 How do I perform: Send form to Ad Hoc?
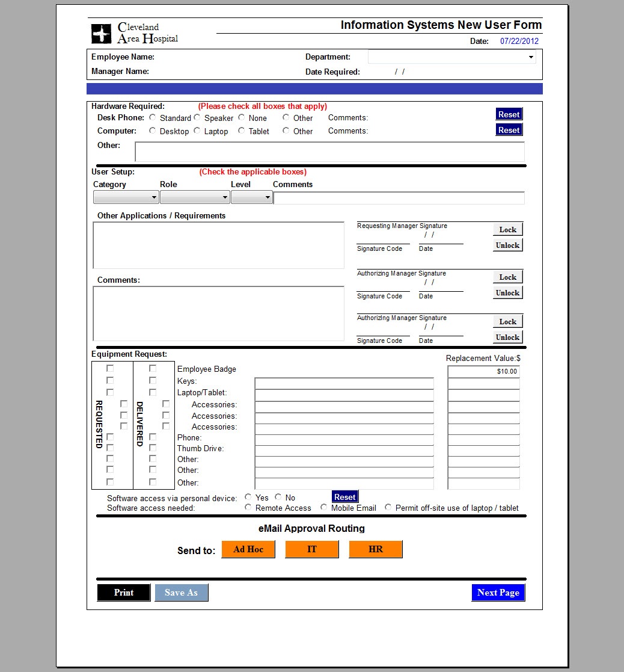pos(248,549)
